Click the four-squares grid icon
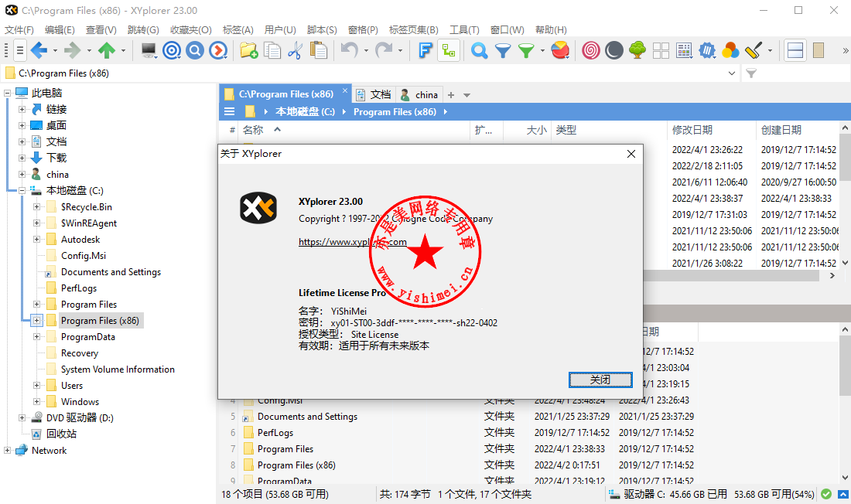Screen dimensions: 851x504 (661, 51)
